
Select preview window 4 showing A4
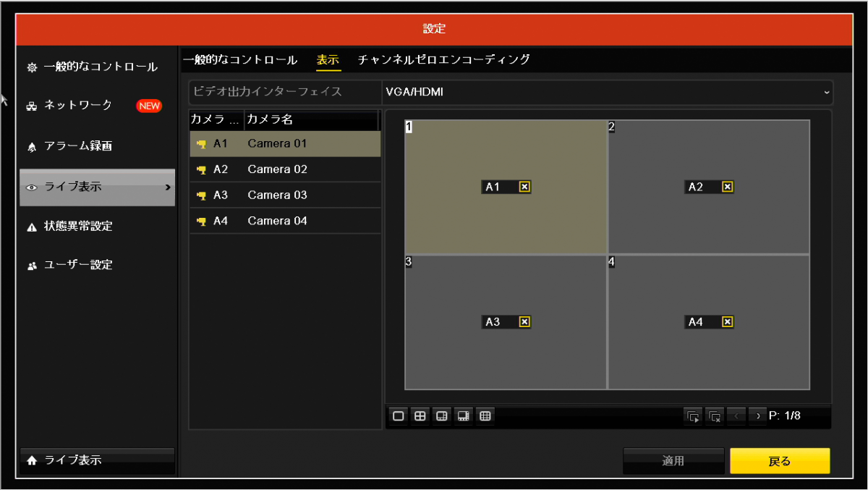[709, 322]
